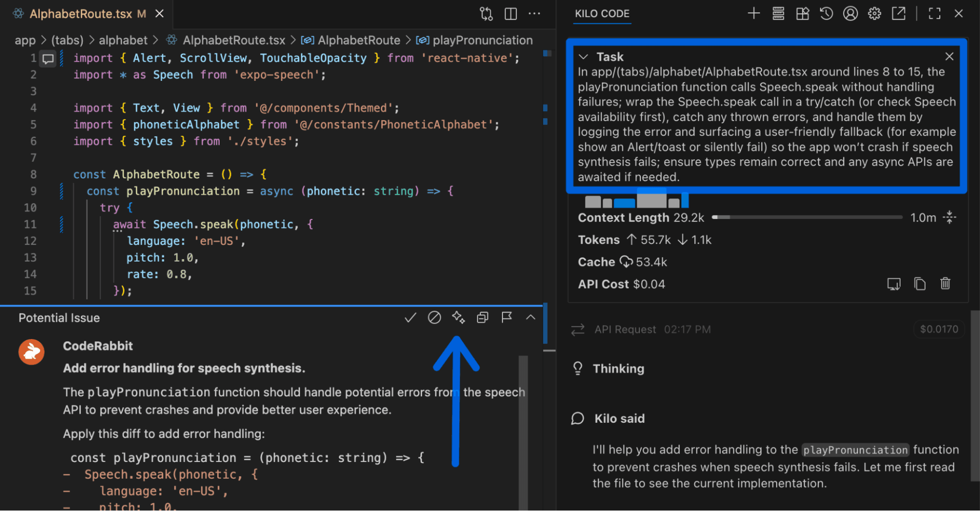980x511 pixels.
Task: Click the sparkle AI fix icon
Action: click(458, 317)
